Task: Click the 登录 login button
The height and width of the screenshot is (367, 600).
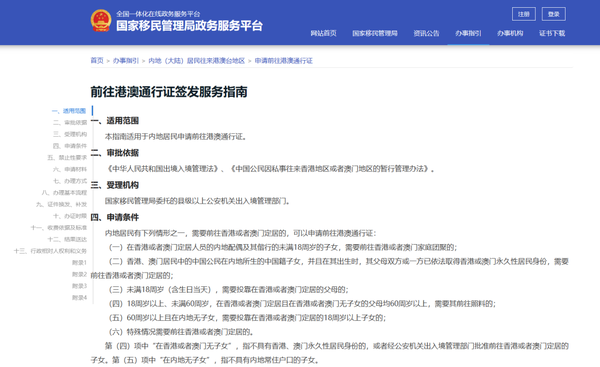Action: tap(554, 14)
